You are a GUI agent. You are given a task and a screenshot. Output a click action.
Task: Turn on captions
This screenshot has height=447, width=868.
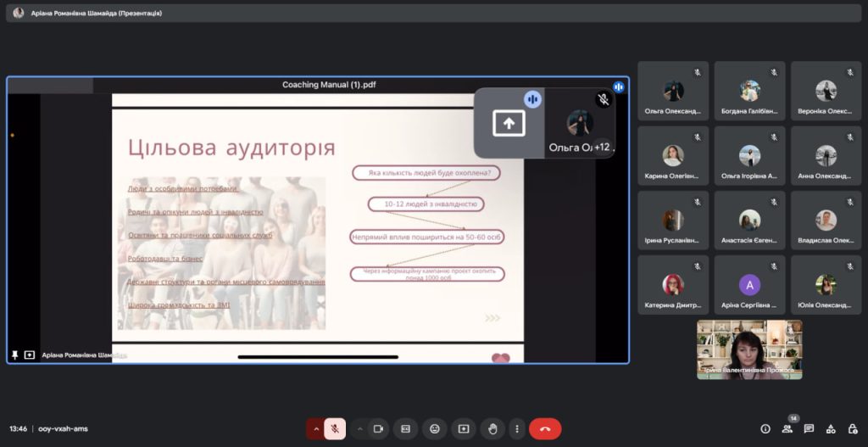click(x=406, y=429)
